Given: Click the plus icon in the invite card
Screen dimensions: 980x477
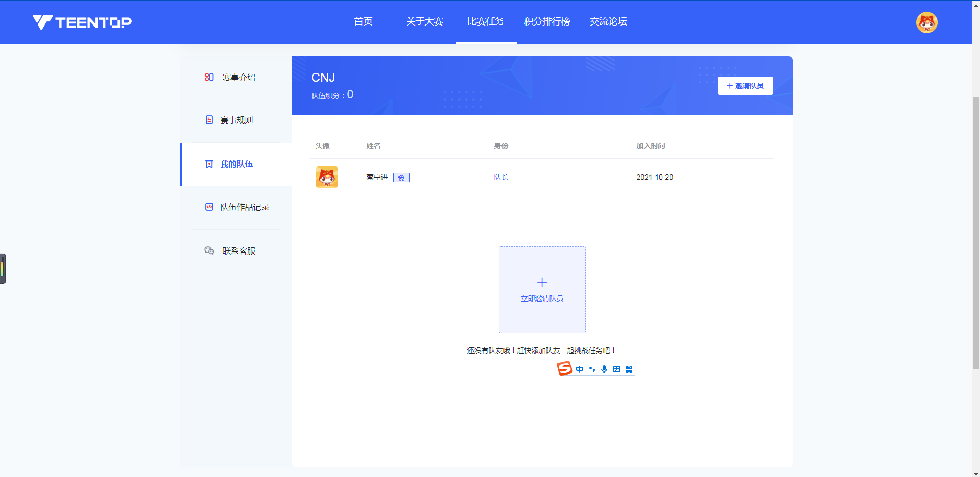Looking at the screenshot, I should pyautogui.click(x=542, y=282).
